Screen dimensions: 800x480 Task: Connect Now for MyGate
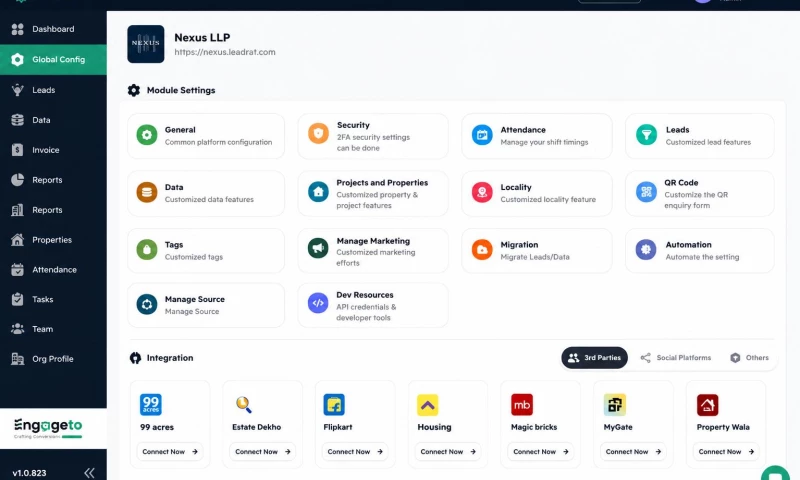(633, 451)
